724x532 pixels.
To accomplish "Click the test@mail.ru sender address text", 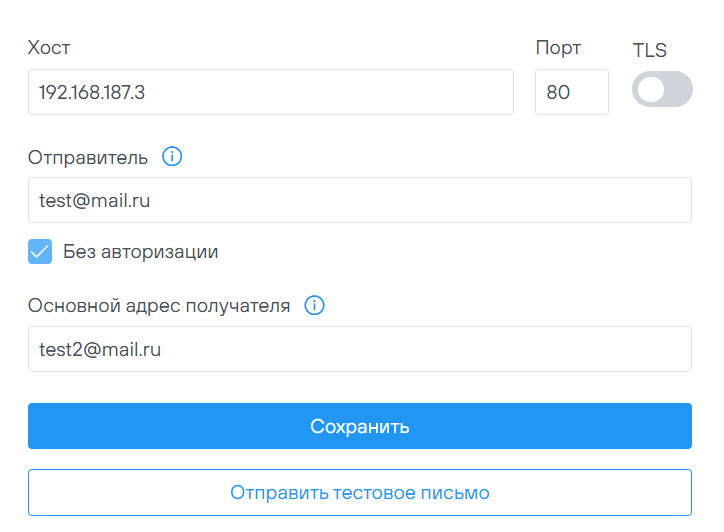I will pyautogui.click(x=94, y=200).
